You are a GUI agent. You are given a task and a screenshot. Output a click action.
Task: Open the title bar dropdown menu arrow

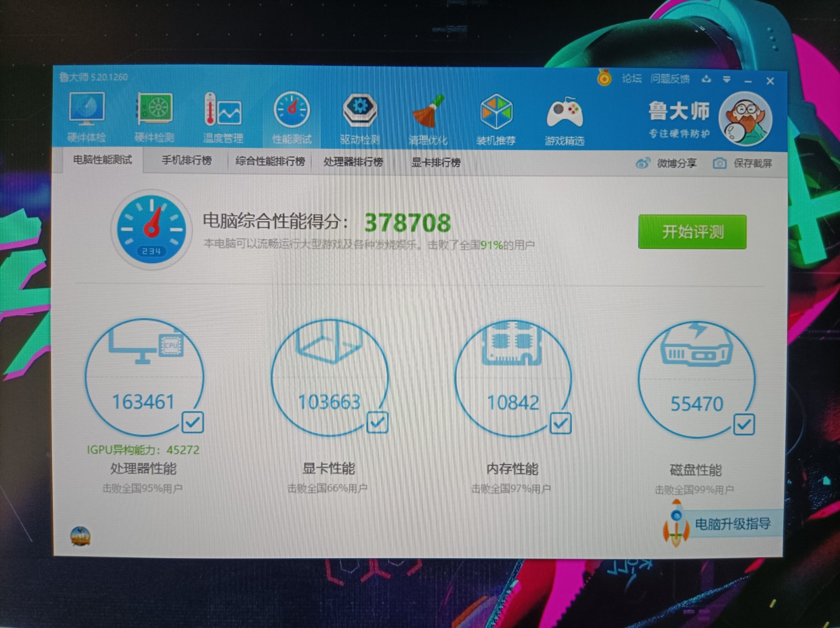click(727, 79)
